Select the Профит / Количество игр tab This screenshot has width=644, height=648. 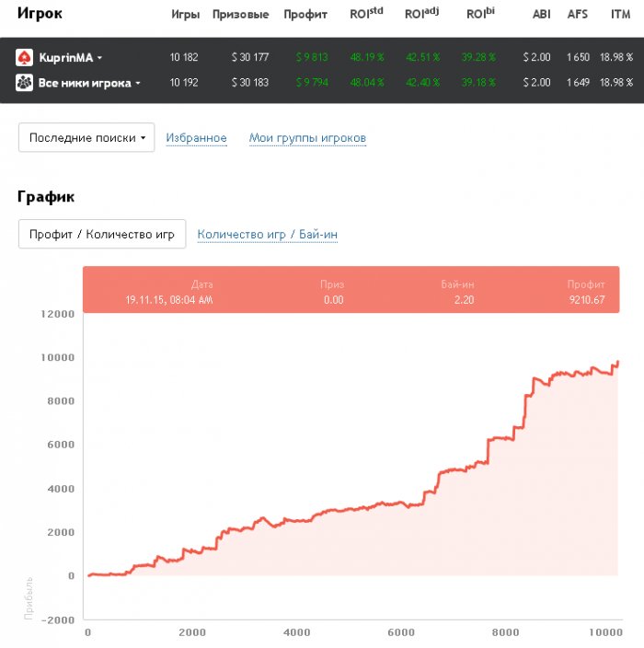[102, 234]
